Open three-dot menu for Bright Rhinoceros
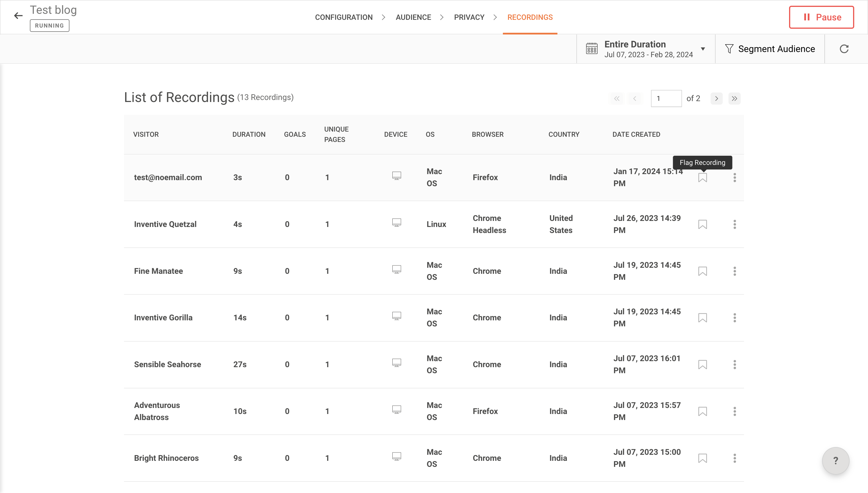 pyautogui.click(x=734, y=458)
